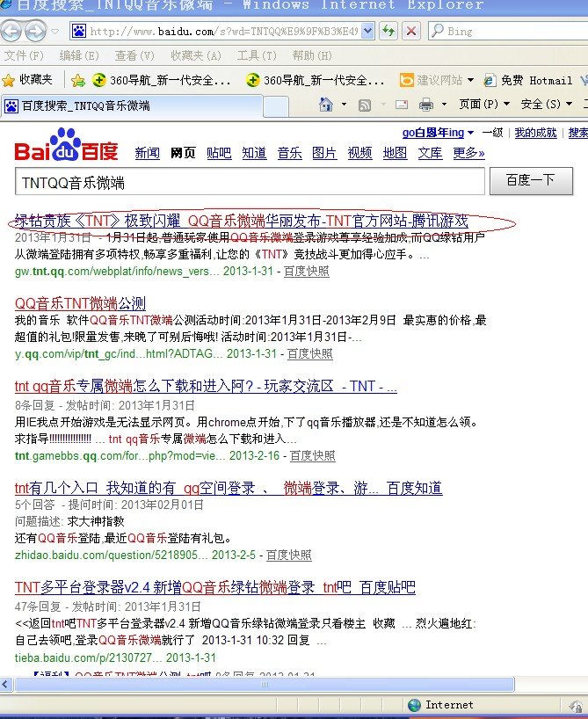The height and width of the screenshot is (719, 588).
Task: Open the 页面(P) dropdown menu
Action: [x=484, y=104]
